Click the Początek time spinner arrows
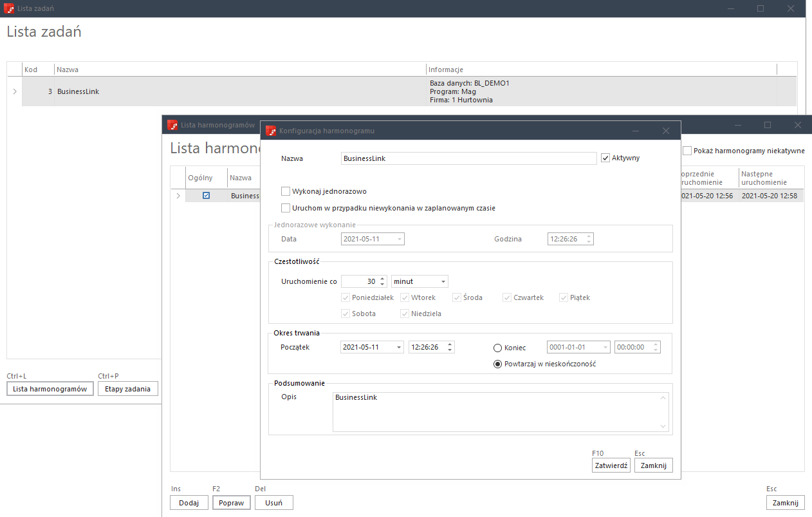The height and width of the screenshot is (517, 812). coord(450,347)
